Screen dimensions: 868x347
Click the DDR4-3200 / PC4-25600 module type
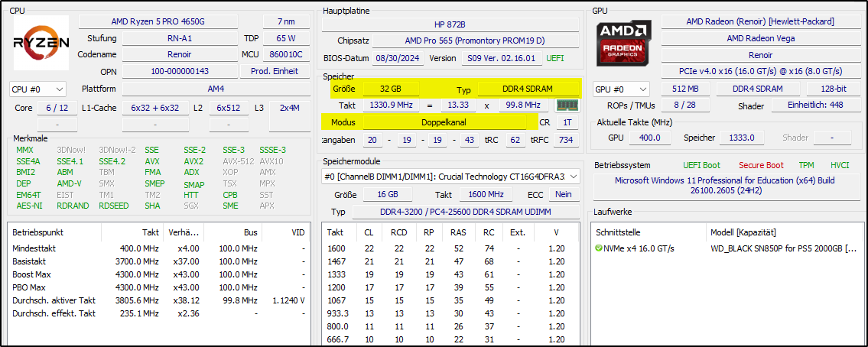click(466, 212)
